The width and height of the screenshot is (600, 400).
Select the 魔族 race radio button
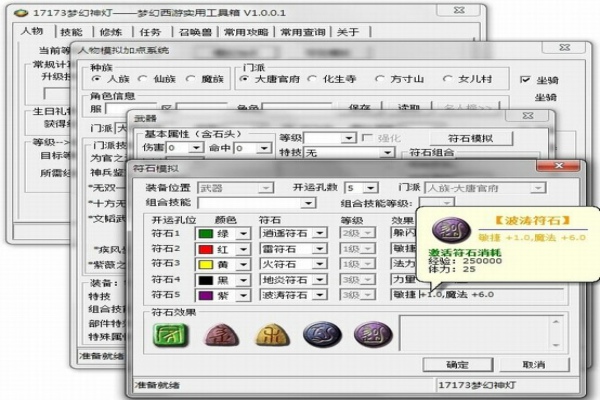click(x=190, y=79)
